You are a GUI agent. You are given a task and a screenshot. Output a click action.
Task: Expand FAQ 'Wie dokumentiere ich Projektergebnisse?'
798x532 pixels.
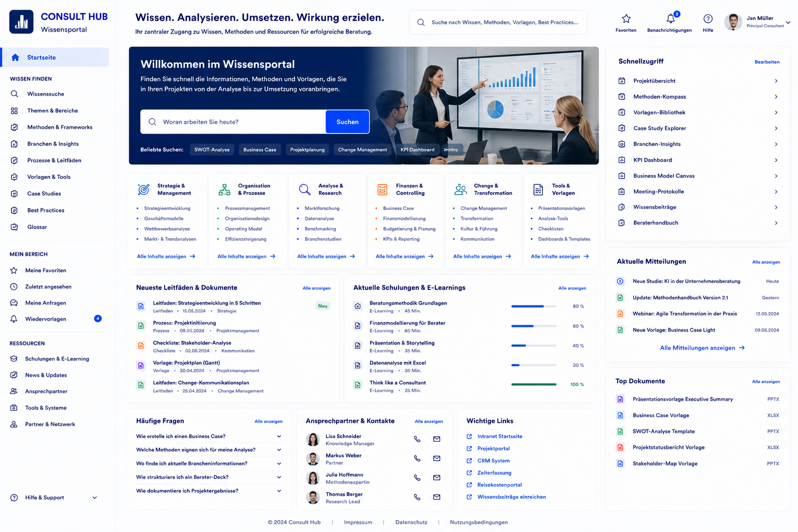pyautogui.click(x=279, y=491)
